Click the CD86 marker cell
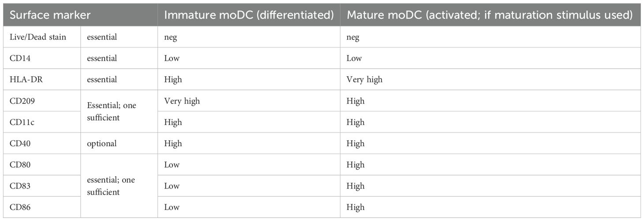644x221 pixels. click(x=20, y=207)
